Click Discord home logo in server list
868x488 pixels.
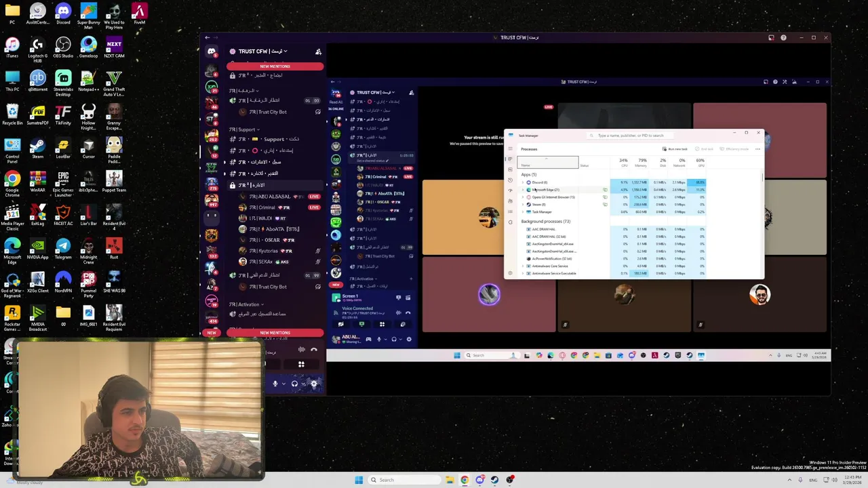pos(212,52)
